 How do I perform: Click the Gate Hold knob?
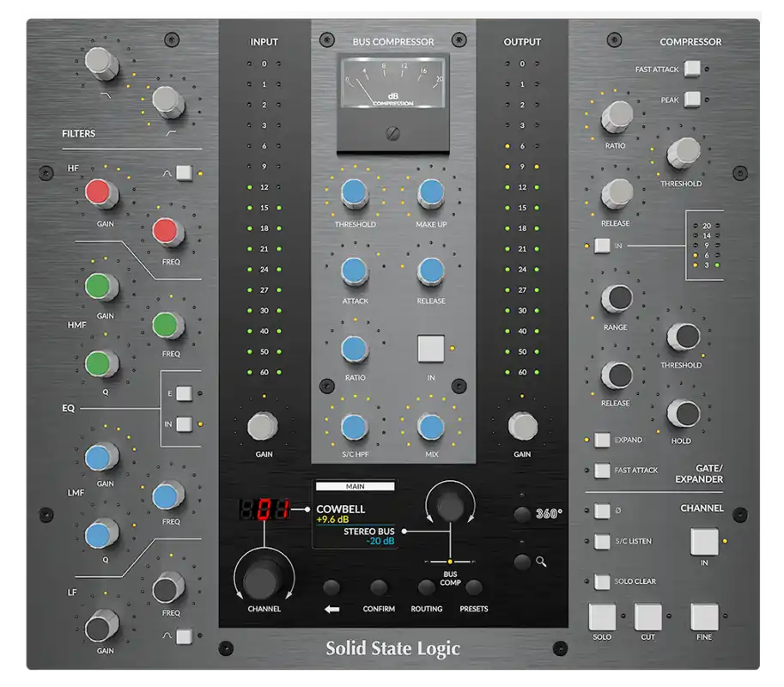click(684, 414)
